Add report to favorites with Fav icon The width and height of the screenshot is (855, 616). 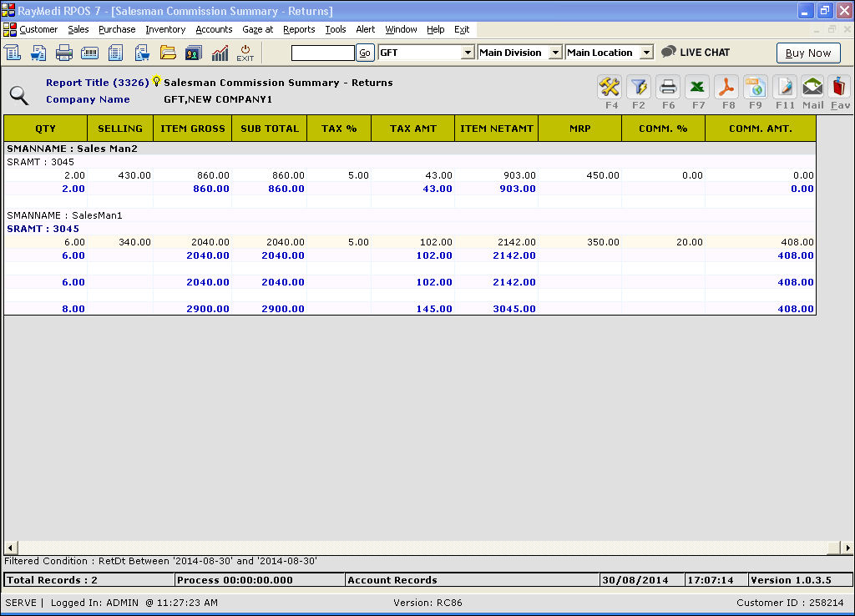(840, 87)
